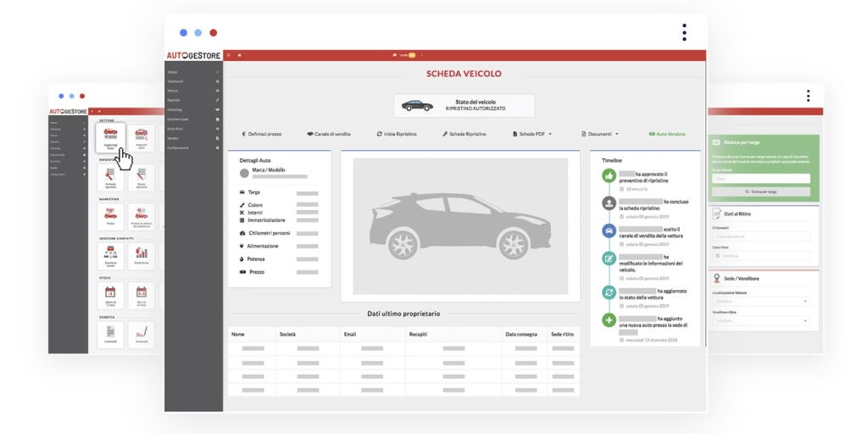The image size is (868, 434).
Task: Click the teal refresh timeline marker
Action: pyautogui.click(x=609, y=292)
